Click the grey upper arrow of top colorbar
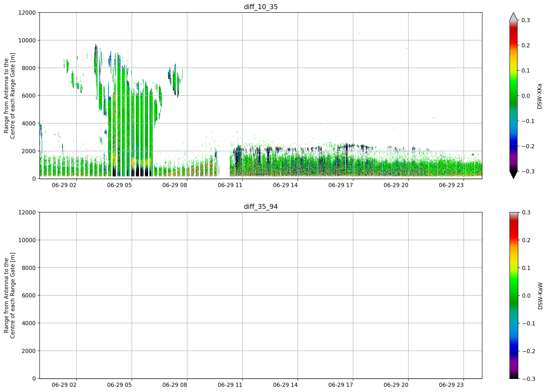Screen dimensions: 547x392 (513, 16)
